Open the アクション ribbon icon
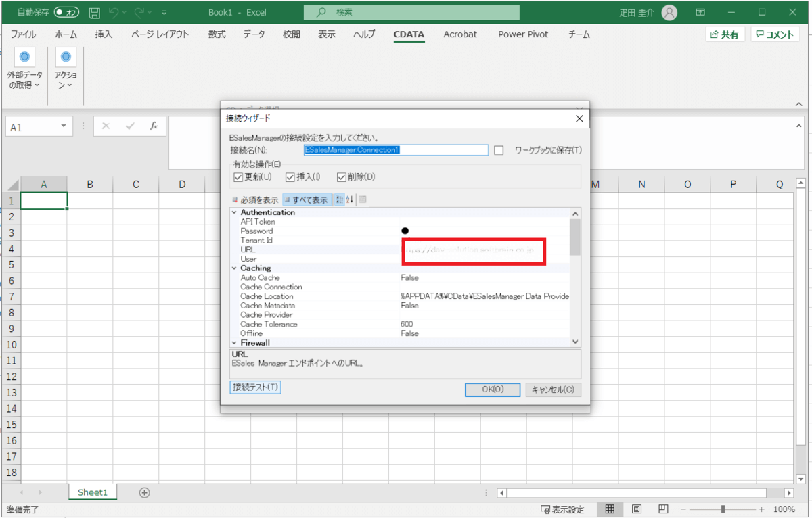This screenshot has width=812, height=518. pos(66,58)
